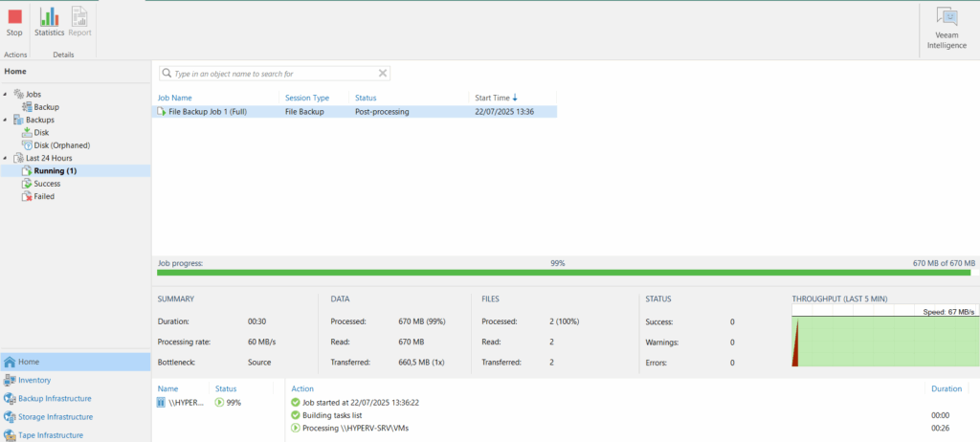This screenshot has width=980, height=442.
Task: Select the Failed tree item
Action: tap(44, 196)
